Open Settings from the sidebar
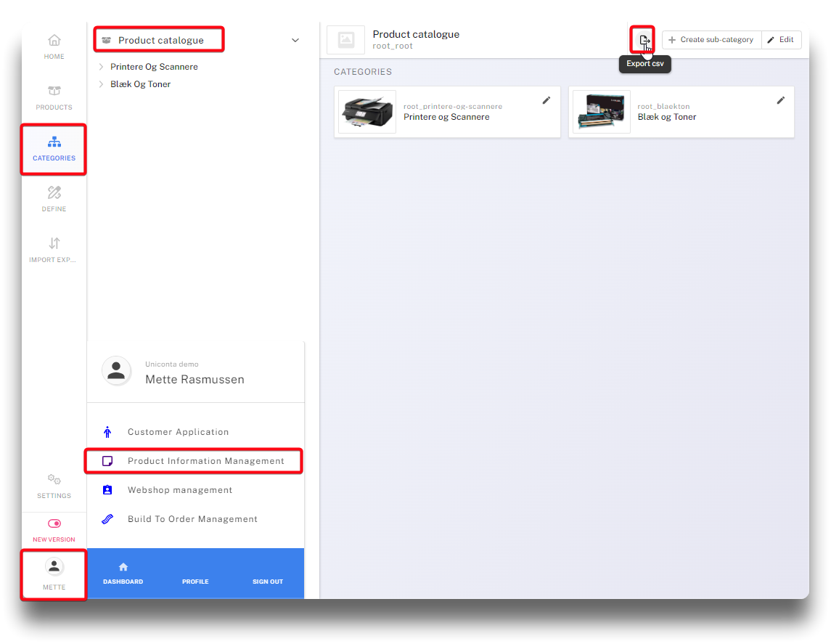The height and width of the screenshot is (644, 831). click(x=54, y=486)
